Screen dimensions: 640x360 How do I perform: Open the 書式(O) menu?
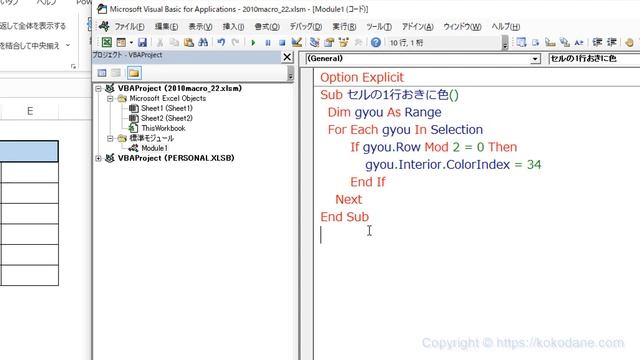pos(267,27)
